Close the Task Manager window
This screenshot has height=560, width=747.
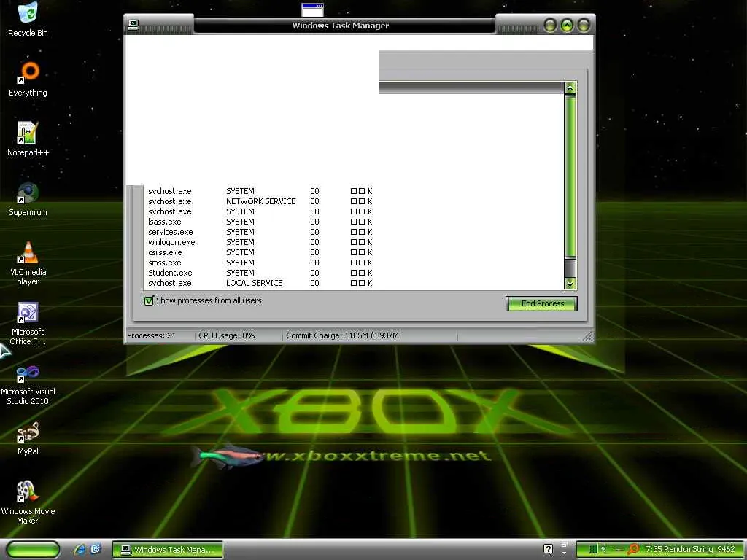pyautogui.click(x=583, y=25)
